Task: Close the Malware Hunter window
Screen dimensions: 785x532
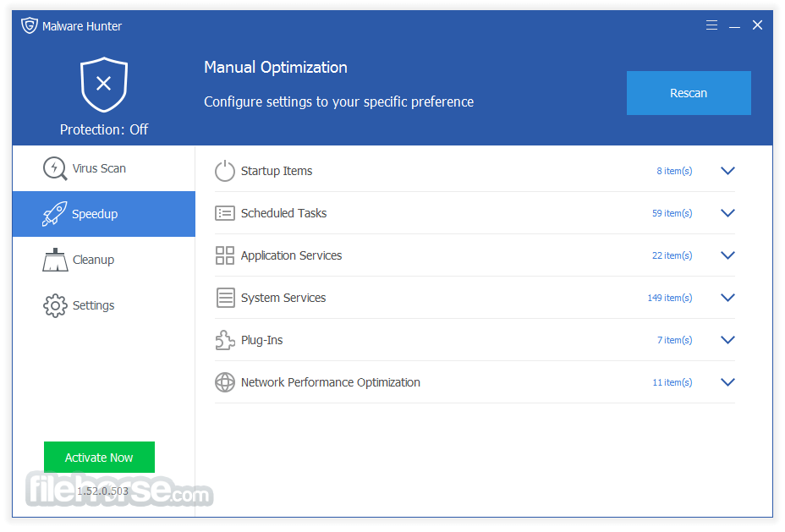Action: [757, 25]
